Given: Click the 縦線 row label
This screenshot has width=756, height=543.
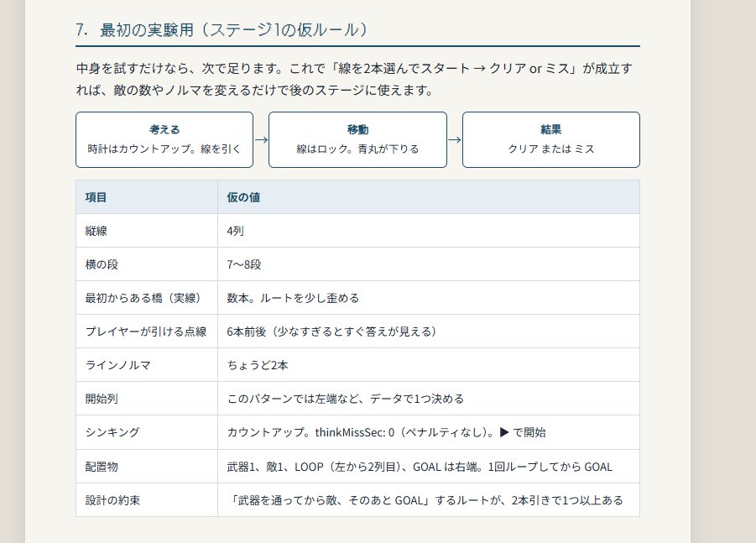Looking at the screenshot, I should coord(96,231).
